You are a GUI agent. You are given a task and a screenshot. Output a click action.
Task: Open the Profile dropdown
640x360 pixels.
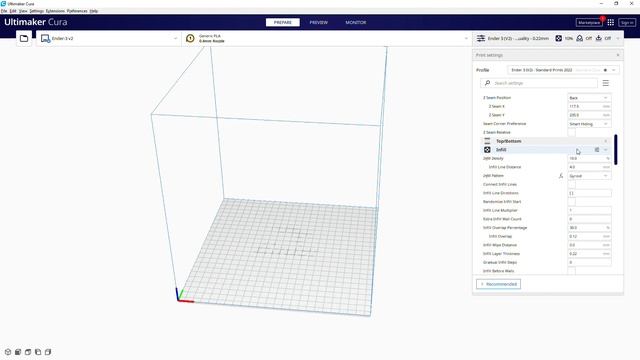tap(563, 70)
